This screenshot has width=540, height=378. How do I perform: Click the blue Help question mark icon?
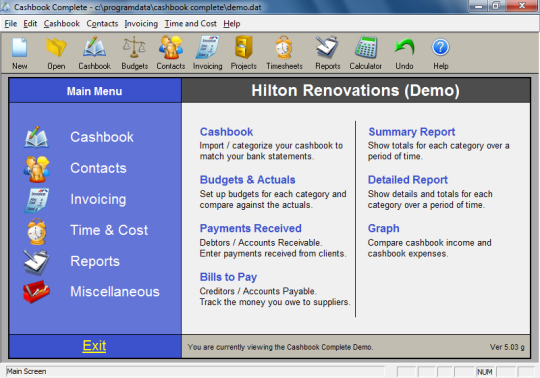(x=440, y=48)
